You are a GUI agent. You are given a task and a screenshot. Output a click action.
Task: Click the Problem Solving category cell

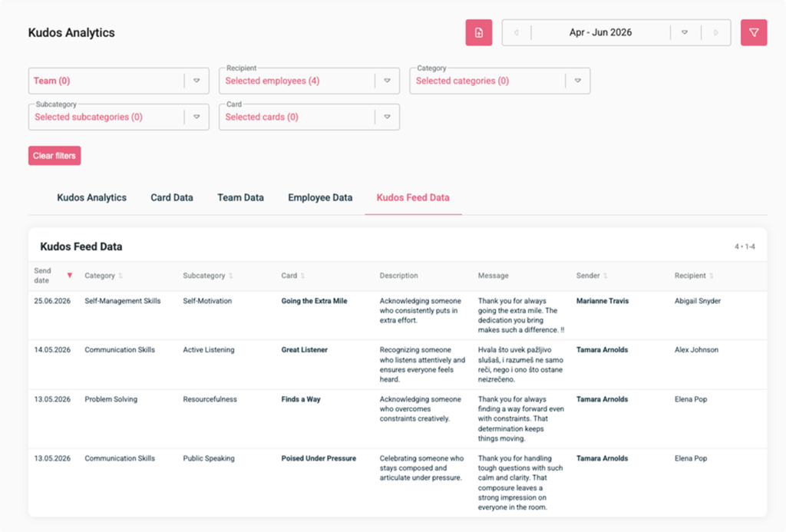tap(111, 399)
